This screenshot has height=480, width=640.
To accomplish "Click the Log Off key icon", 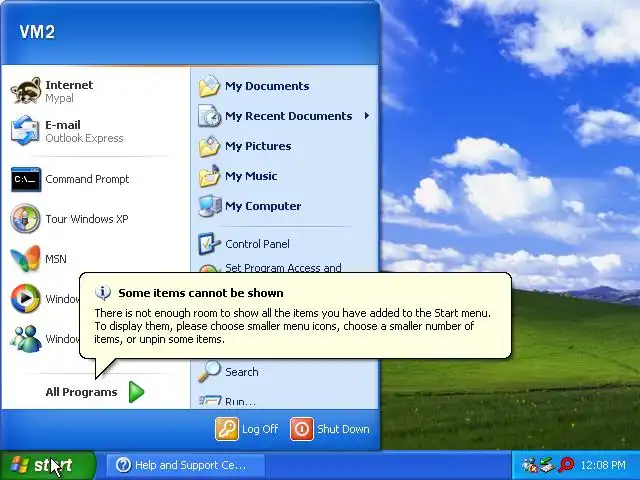I will [227, 429].
